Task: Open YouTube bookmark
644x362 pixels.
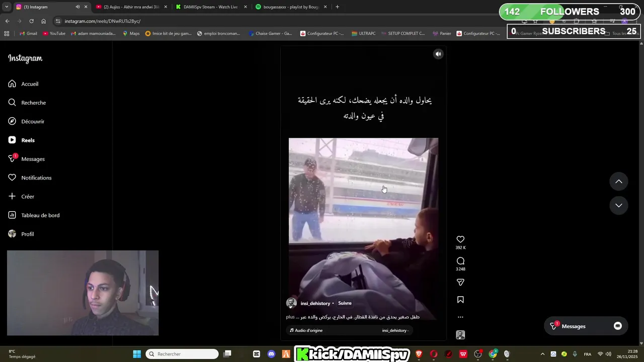Action: click(54, 34)
